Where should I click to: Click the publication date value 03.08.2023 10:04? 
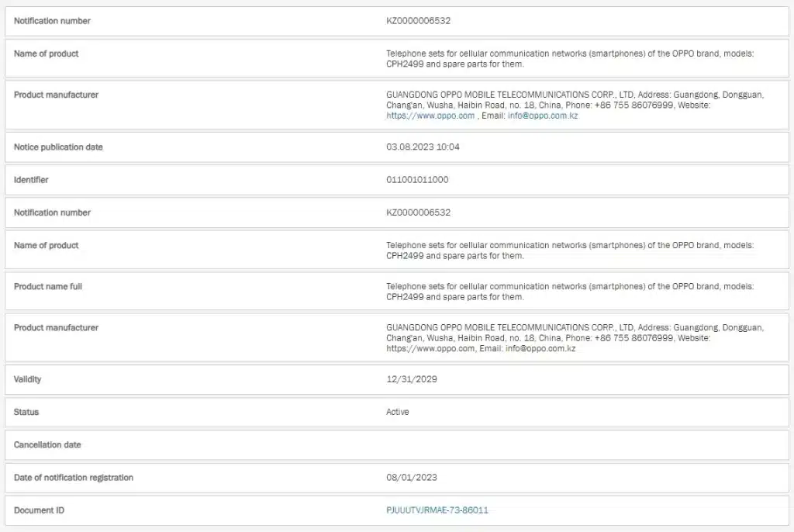point(423,147)
